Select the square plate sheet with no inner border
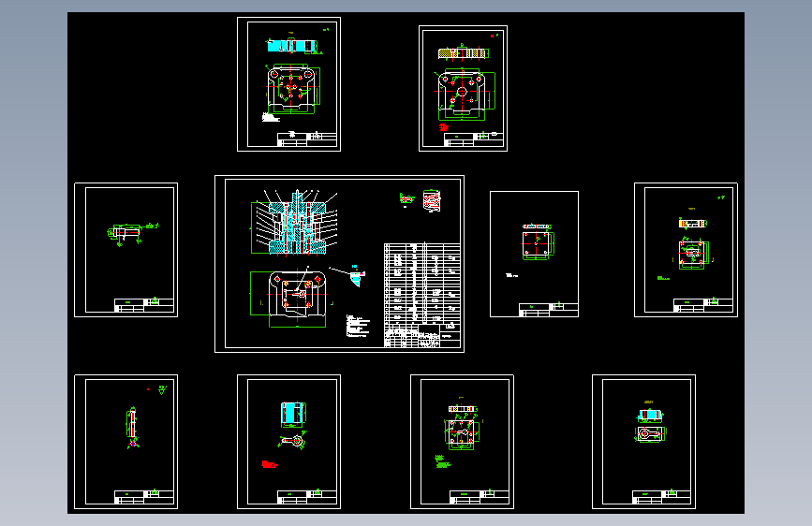 click(x=534, y=255)
